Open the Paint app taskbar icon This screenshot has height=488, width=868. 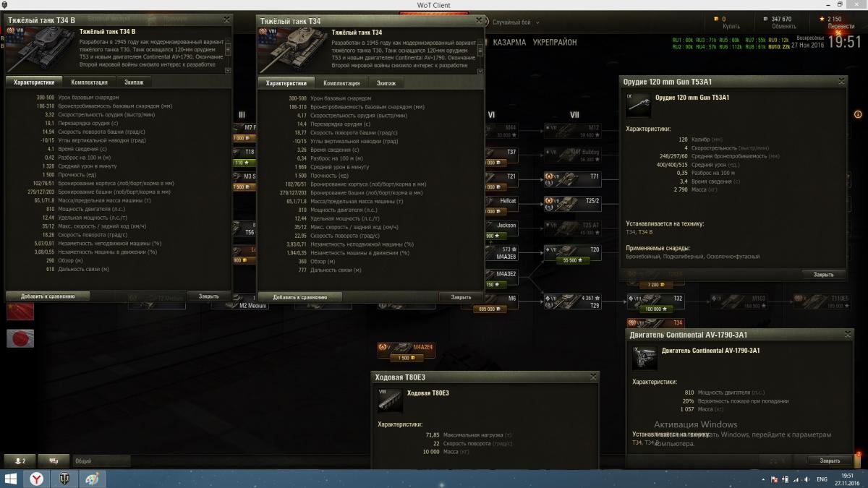(92, 479)
